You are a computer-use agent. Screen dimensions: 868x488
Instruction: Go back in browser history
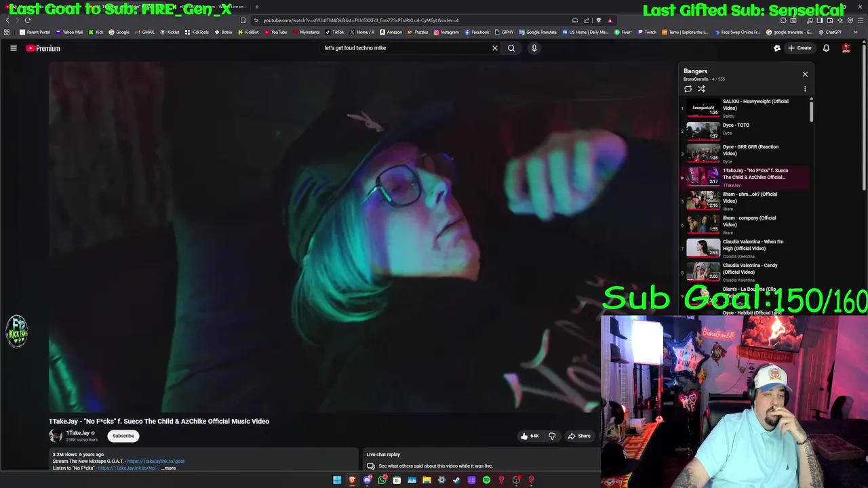tap(7, 20)
